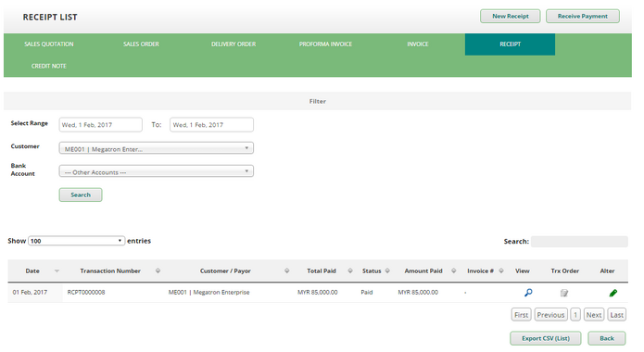Open the Bank Account dropdown
644x352 pixels.
point(156,171)
